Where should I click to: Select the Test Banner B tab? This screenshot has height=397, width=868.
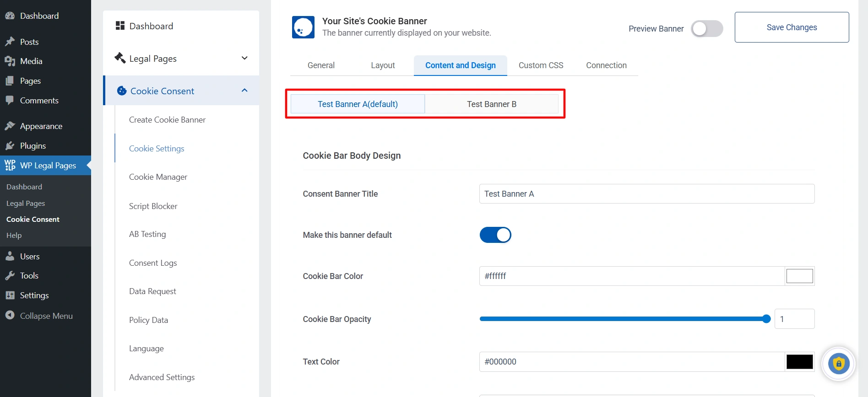[x=491, y=104]
